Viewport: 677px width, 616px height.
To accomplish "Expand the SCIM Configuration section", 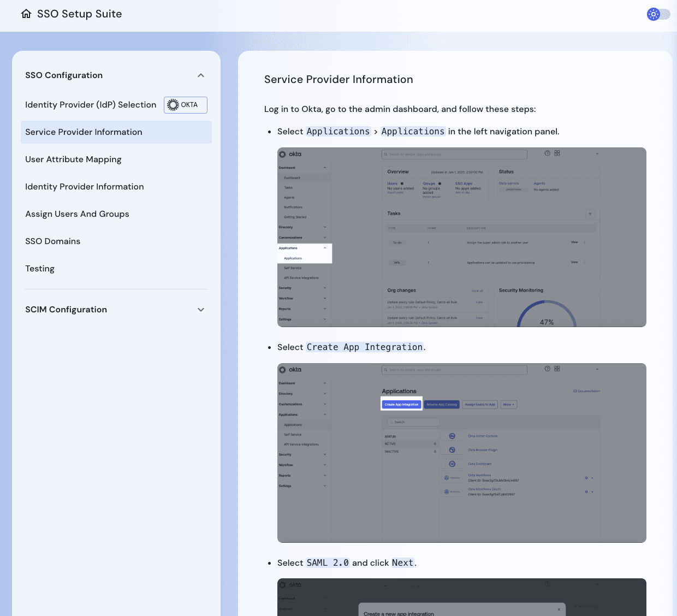I will pyautogui.click(x=200, y=309).
